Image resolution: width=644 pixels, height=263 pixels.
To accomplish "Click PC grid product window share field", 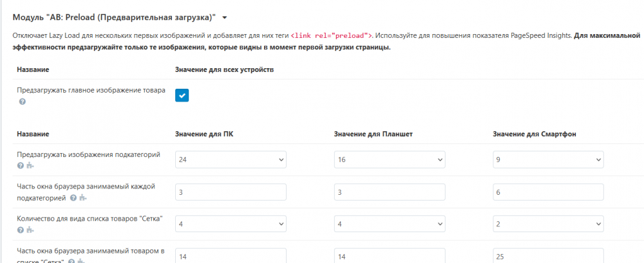I will 231,255.
